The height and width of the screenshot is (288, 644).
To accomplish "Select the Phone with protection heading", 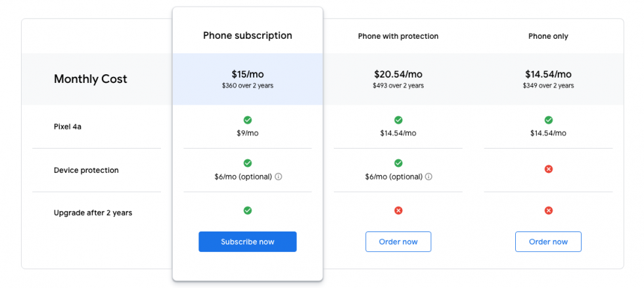I will pyautogui.click(x=398, y=36).
